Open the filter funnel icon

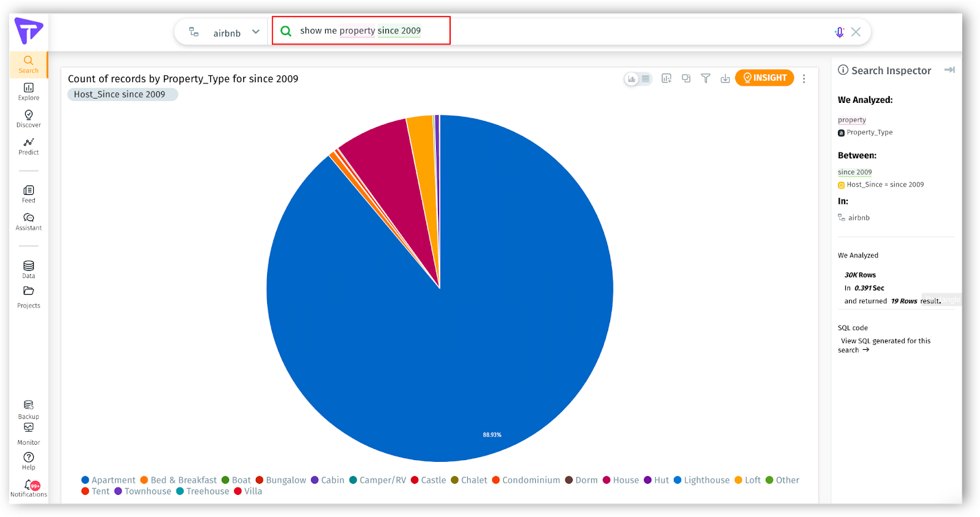706,78
